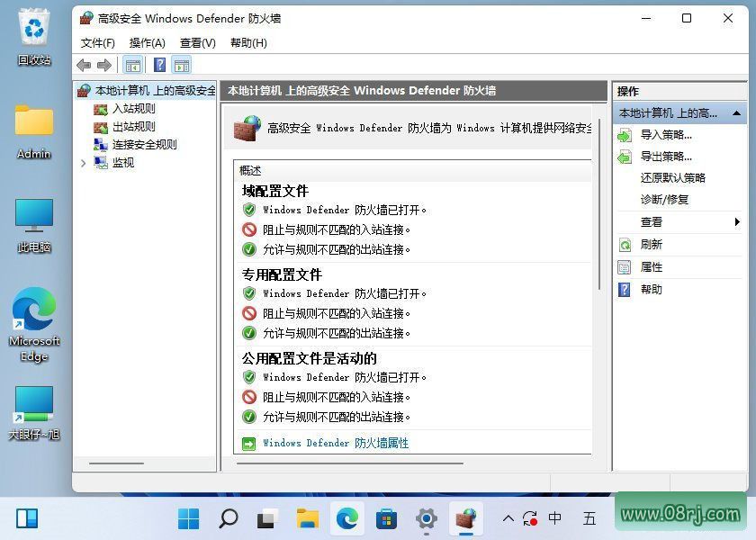
Task: Open Task View on the taskbar
Action: point(266,518)
